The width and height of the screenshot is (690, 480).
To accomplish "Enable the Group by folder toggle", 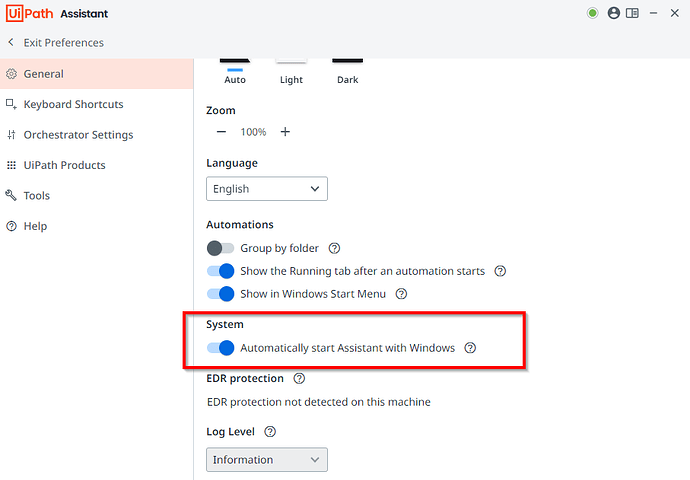I will (x=220, y=248).
